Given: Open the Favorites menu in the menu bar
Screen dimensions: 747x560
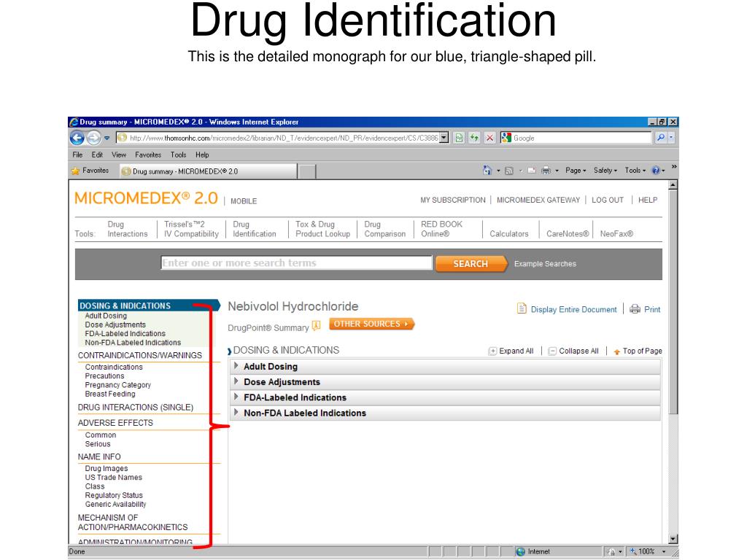Looking at the screenshot, I should [x=147, y=155].
